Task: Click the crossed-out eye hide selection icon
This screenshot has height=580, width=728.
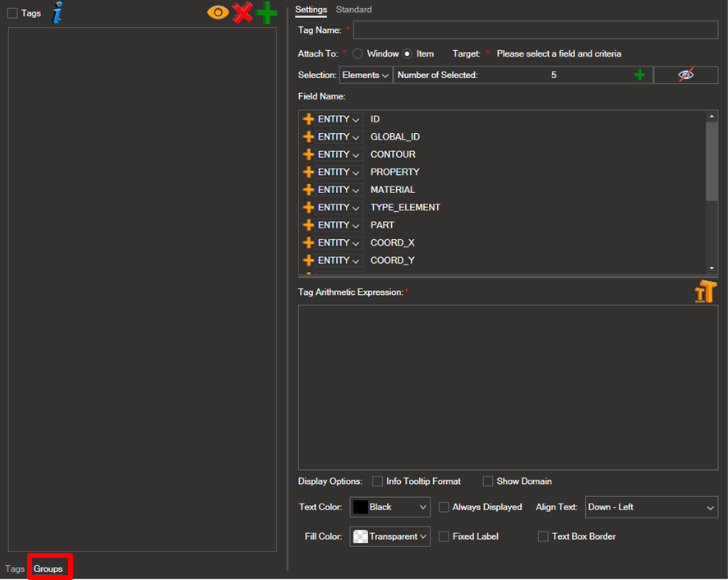Action: 686,75
